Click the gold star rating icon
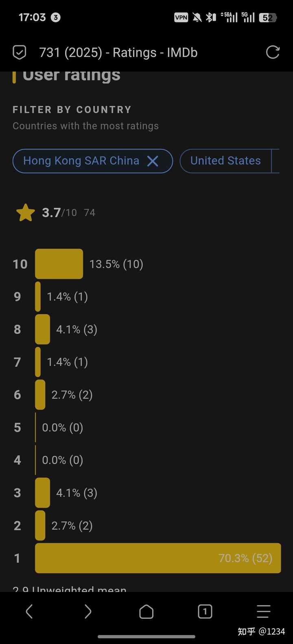The width and height of the screenshot is (293, 644). [x=26, y=213]
